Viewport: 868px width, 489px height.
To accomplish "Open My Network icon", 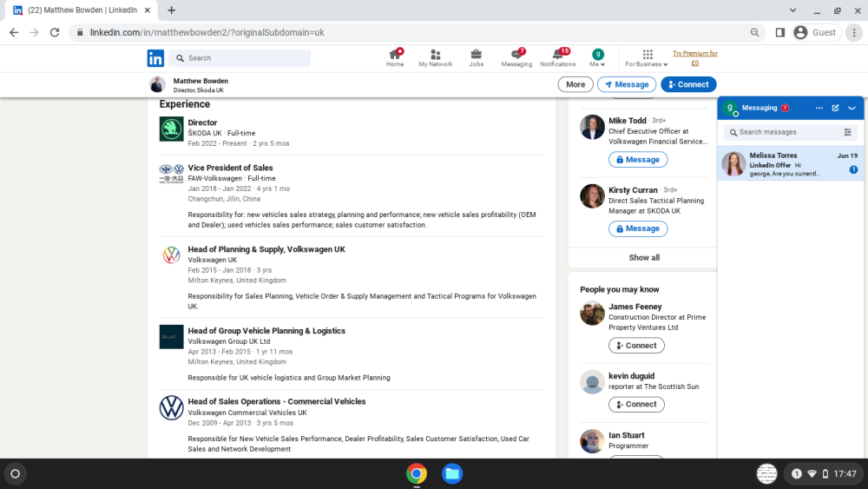I will click(435, 57).
